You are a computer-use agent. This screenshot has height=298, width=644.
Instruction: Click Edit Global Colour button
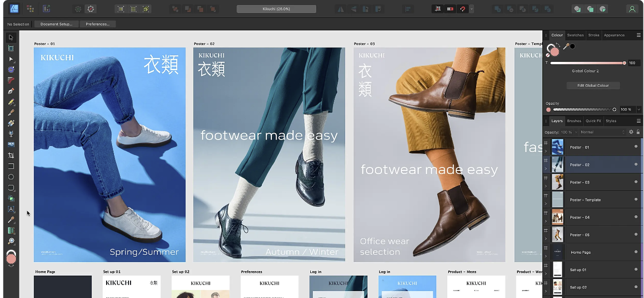coord(593,85)
